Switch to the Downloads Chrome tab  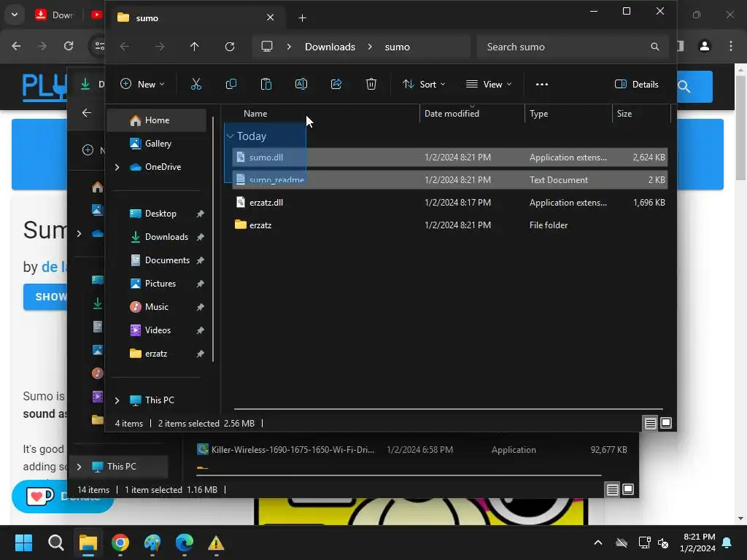pyautogui.click(x=55, y=15)
